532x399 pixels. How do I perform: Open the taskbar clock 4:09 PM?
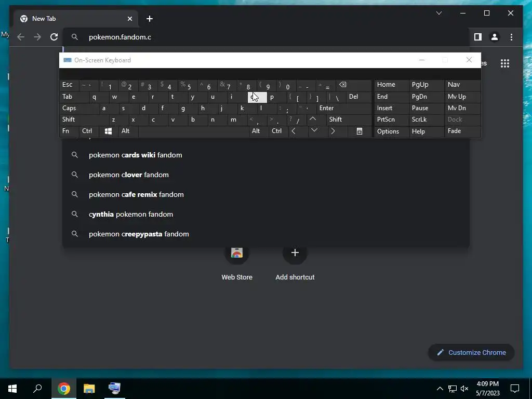(x=487, y=384)
